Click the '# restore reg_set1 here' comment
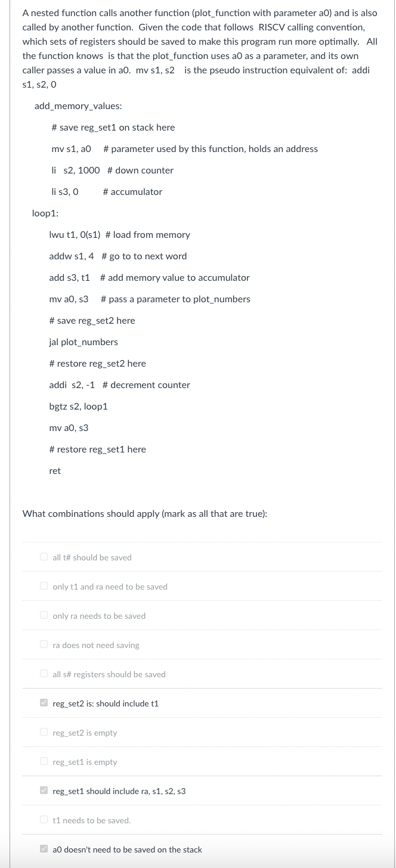 coord(97,449)
